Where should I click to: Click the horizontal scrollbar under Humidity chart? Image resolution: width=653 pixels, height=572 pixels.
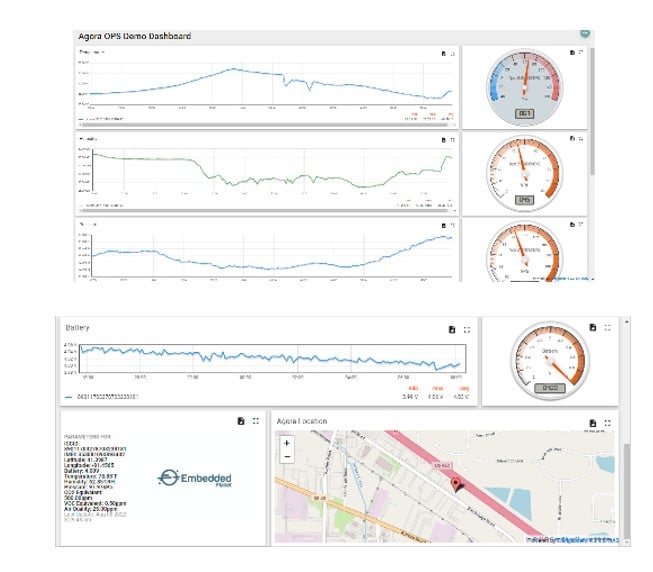pos(265,211)
